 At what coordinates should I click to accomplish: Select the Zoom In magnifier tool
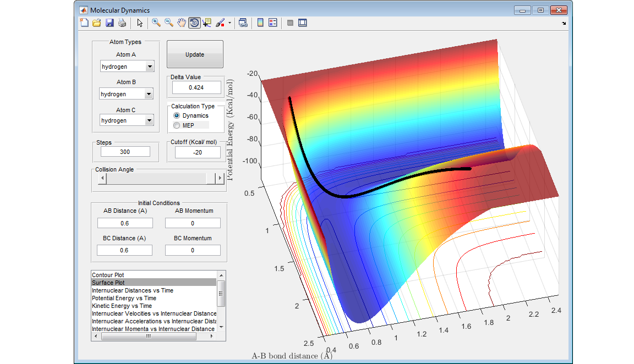tap(156, 23)
